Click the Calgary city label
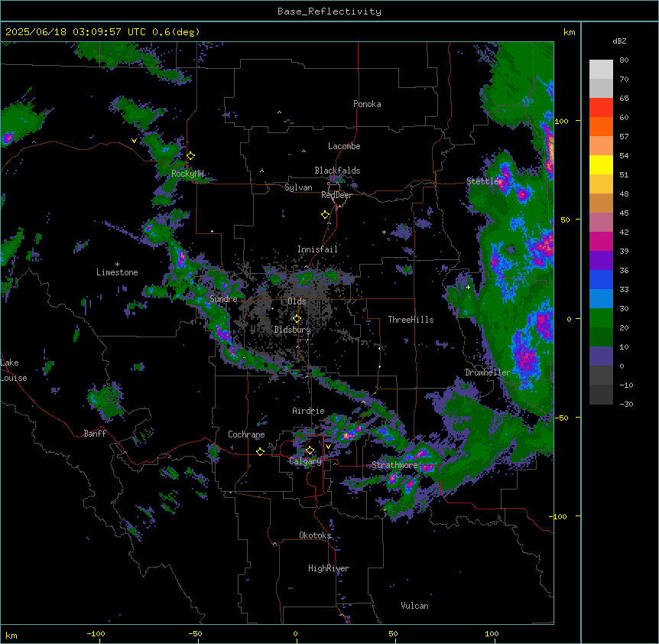The image size is (659, 644). [306, 461]
